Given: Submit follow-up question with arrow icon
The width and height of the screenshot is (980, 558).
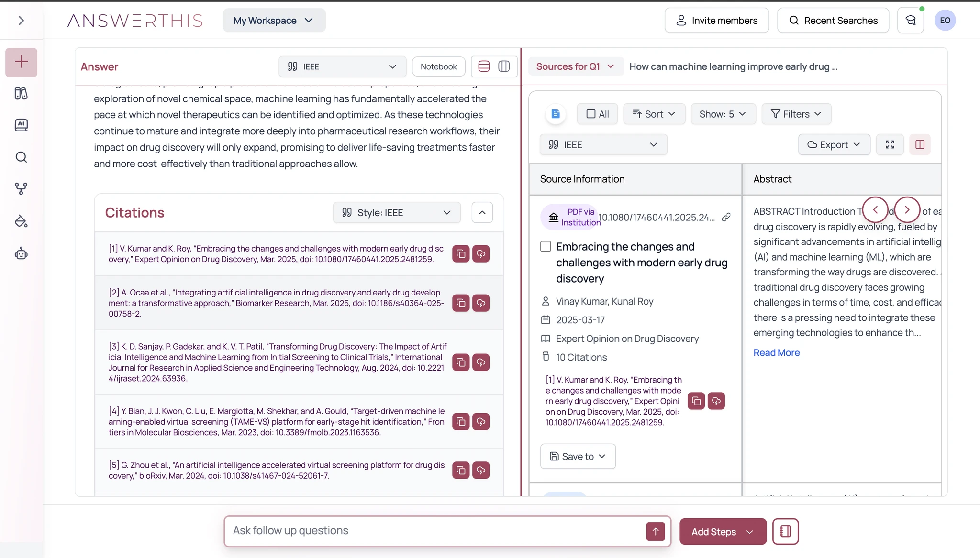Looking at the screenshot, I should [x=655, y=531].
